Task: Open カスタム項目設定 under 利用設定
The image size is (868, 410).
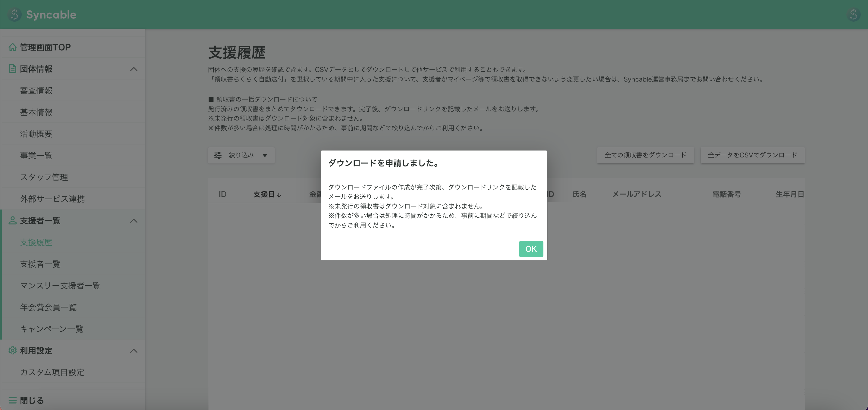Action: [52, 372]
